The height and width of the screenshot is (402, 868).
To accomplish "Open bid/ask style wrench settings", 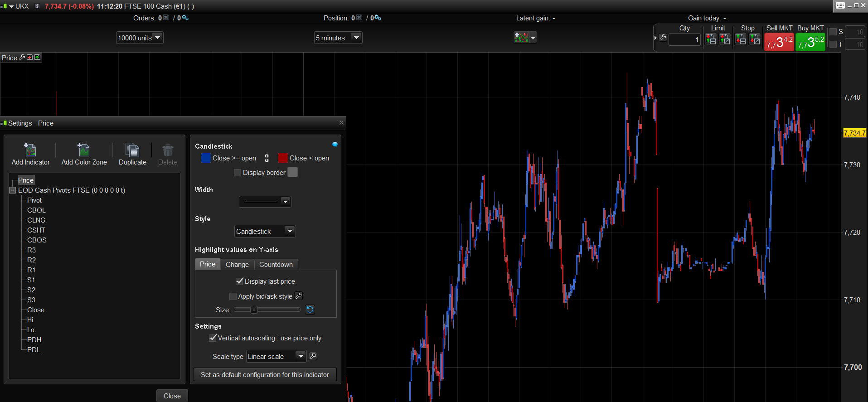I will tap(299, 296).
